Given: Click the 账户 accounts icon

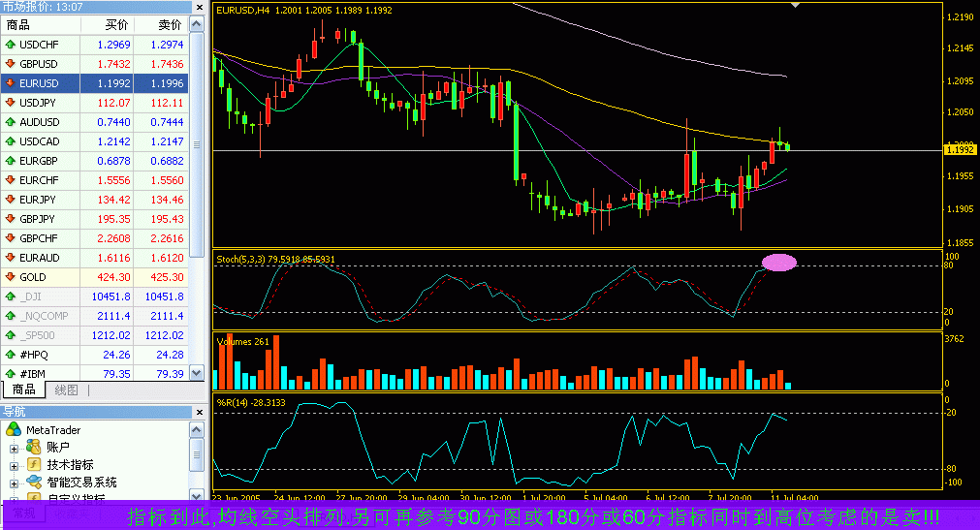Looking at the screenshot, I should [33, 448].
